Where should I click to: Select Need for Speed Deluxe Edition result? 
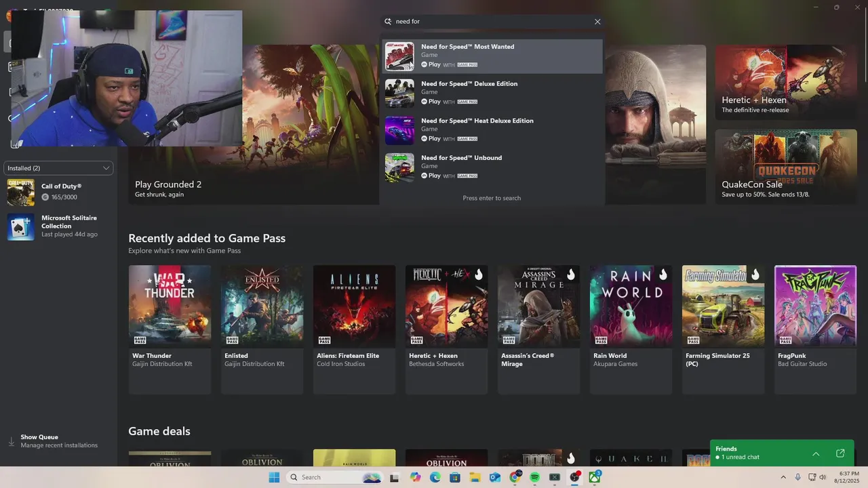click(x=492, y=93)
